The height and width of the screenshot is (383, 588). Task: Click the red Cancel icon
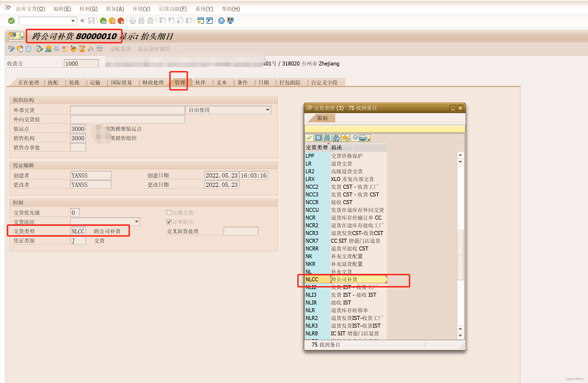coord(121,21)
